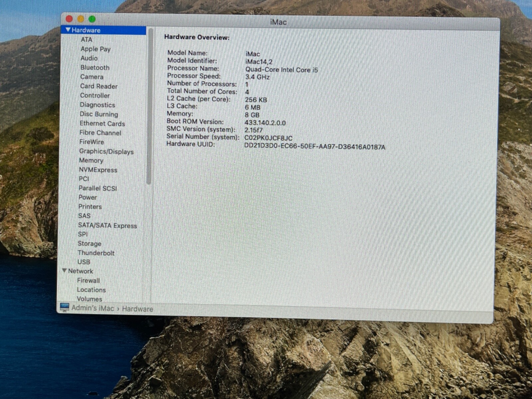Image resolution: width=532 pixels, height=399 pixels.
Task: Show Bluetooth hardware details
Action: click(x=95, y=67)
